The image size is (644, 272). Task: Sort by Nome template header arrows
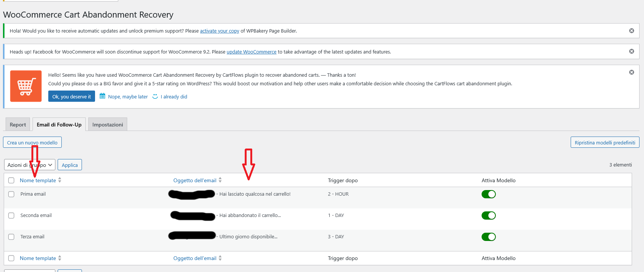59,180
